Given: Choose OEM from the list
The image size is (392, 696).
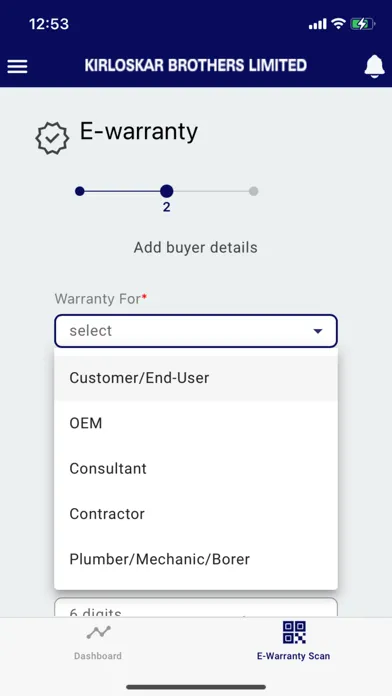Looking at the screenshot, I should point(196,423).
